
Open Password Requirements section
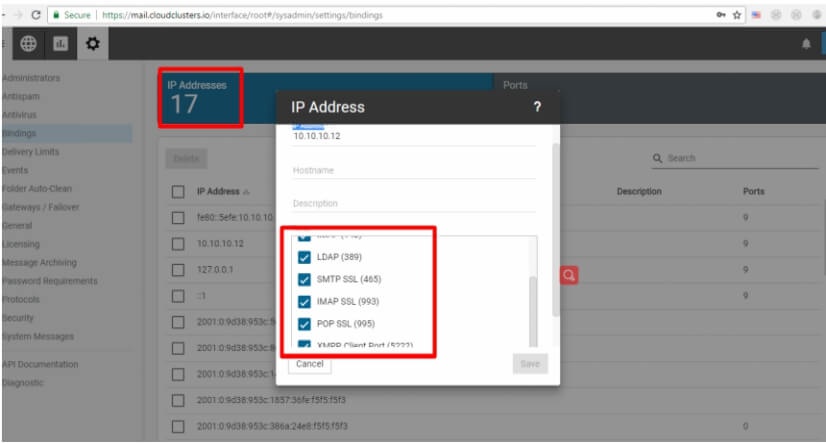pos(50,281)
